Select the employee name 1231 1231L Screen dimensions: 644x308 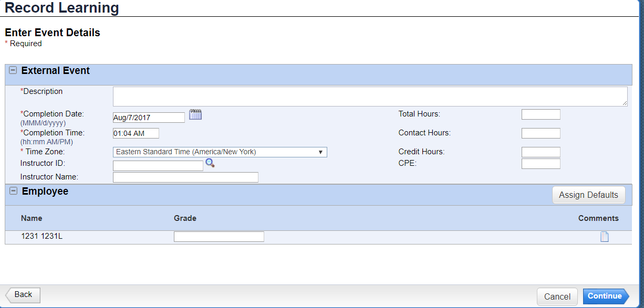coord(42,236)
